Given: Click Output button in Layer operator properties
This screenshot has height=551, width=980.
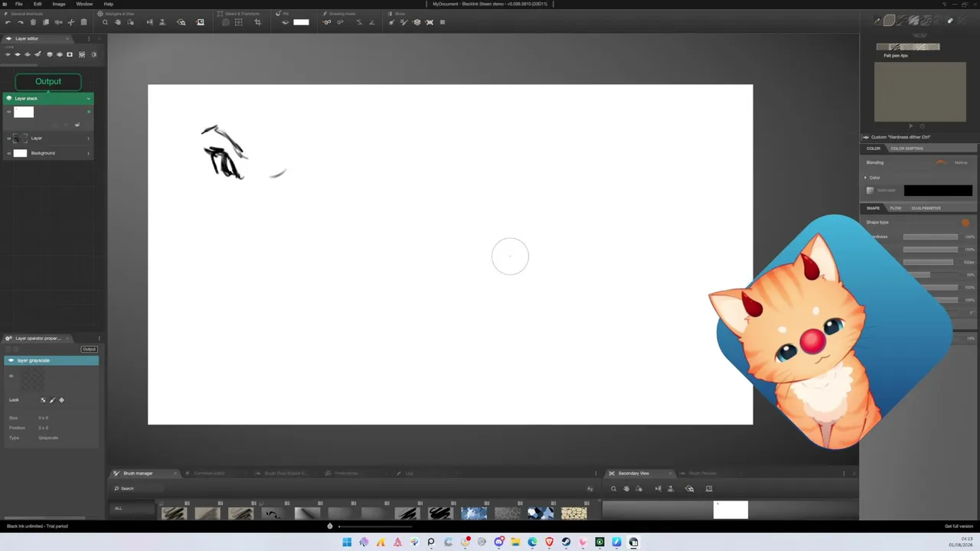Looking at the screenshot, I should coord(90,349).
